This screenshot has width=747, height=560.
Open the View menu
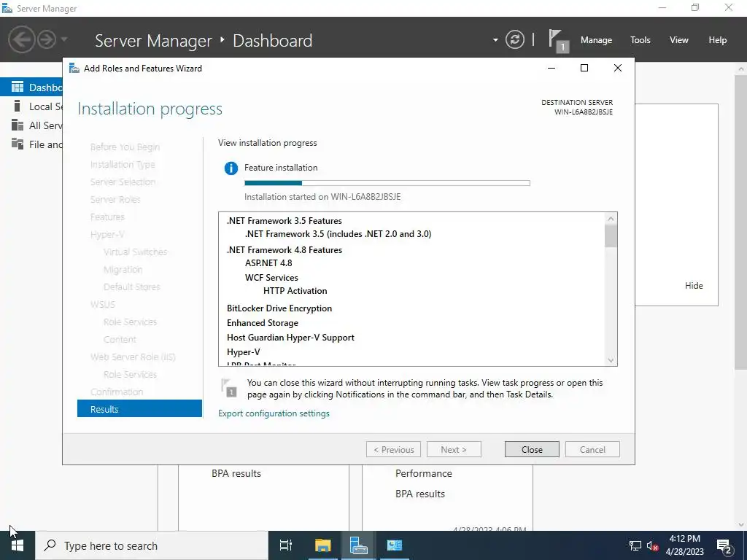[x=679, y=40]
